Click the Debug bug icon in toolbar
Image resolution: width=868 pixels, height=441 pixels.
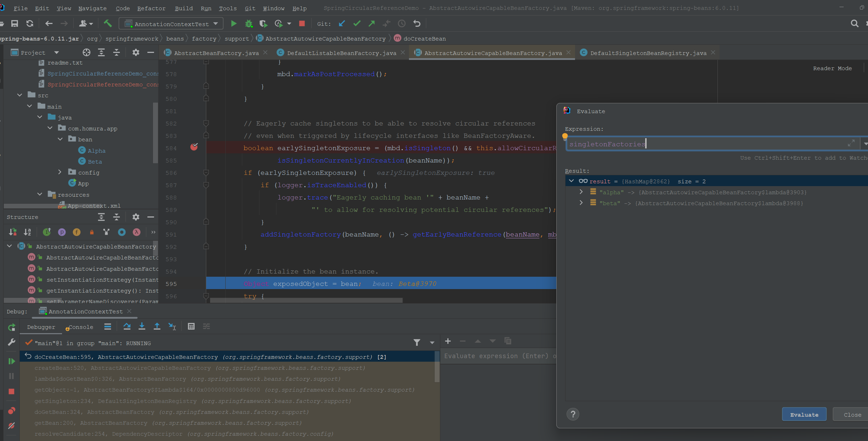pyautogui.click(x=249, y=24)
